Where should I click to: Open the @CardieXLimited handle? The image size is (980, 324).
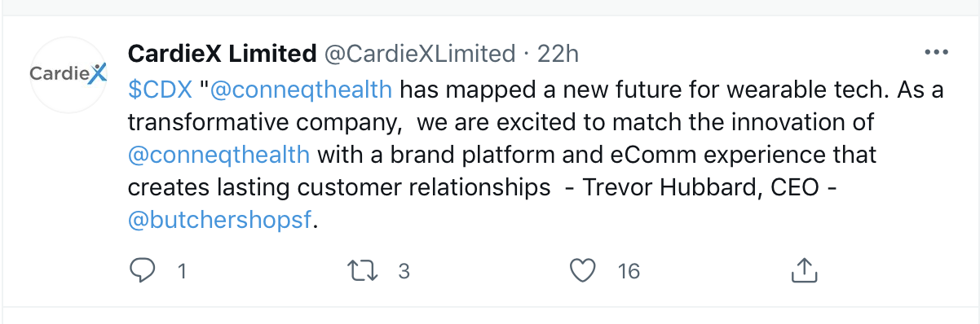coord(420,54)
